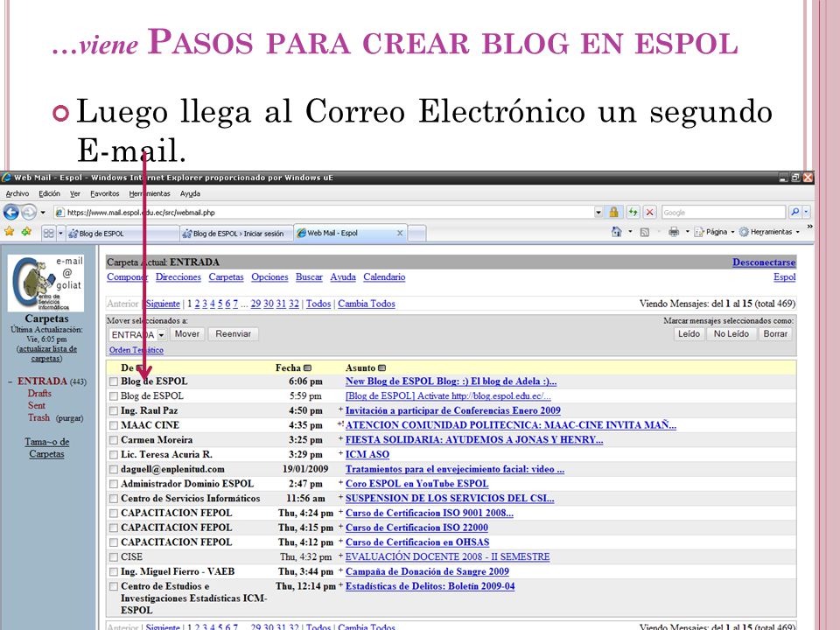840x630 pixels.
Task: Click the URL address bar field
Action: click(324, 212)
